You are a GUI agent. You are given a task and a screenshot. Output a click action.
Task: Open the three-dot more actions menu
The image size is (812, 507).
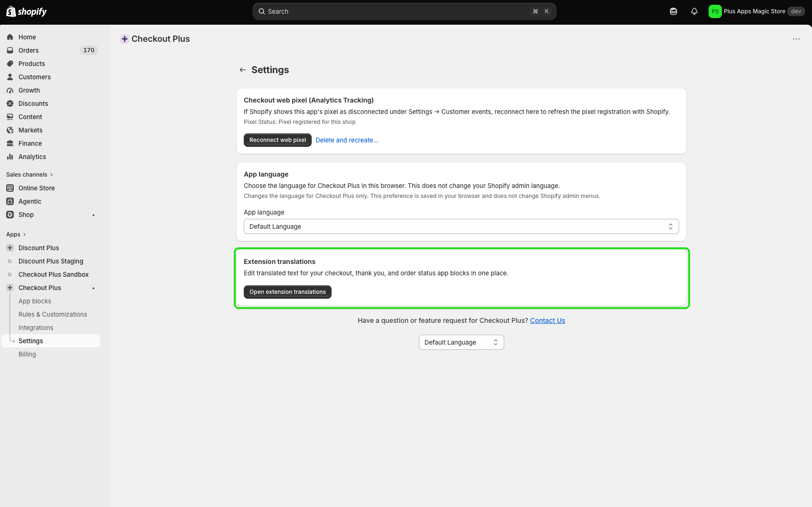point(796,39)
